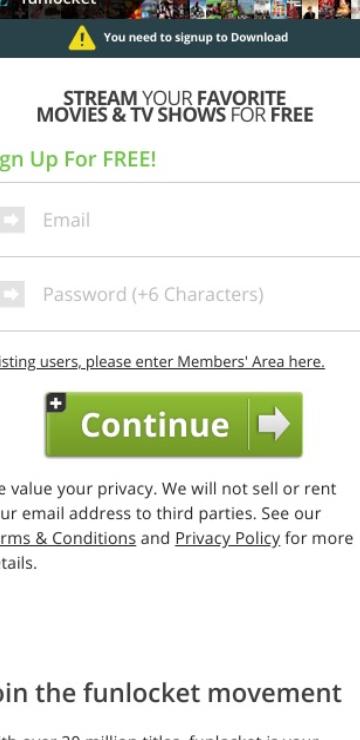Click the 'Join the funlocket movement' heading
360x740 pixels.
(x=170, y=693)
